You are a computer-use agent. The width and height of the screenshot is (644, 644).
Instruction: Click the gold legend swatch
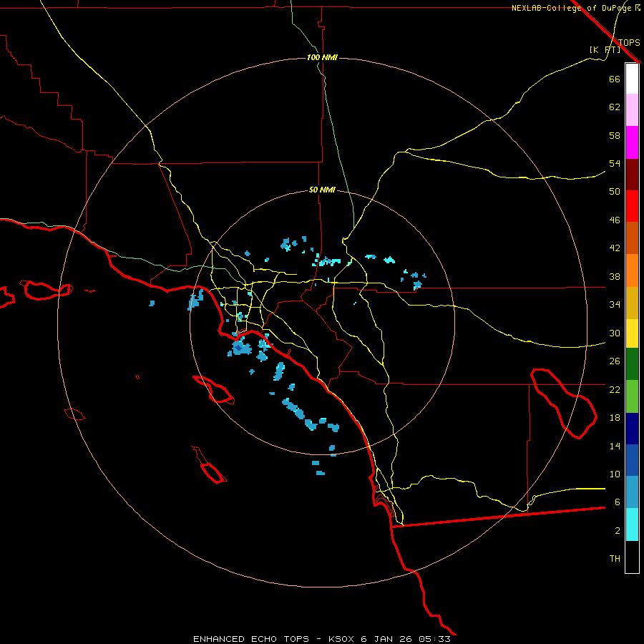point(632,303)
